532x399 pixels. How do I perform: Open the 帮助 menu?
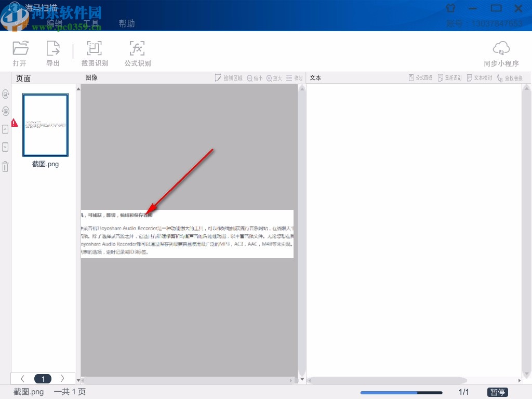click(x=127, y=23)
